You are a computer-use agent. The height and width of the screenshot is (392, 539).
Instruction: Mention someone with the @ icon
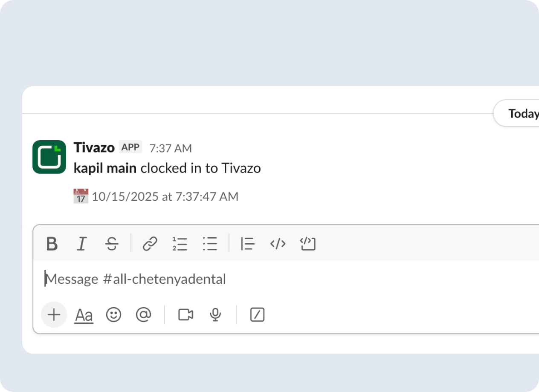tap(144, 315)
